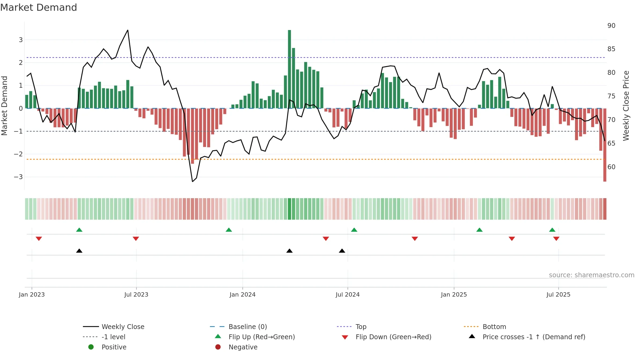This screenshot has height=362, width=644.
Task: Click the red Negative circle in the legend
Action: [x=218, y=347]
